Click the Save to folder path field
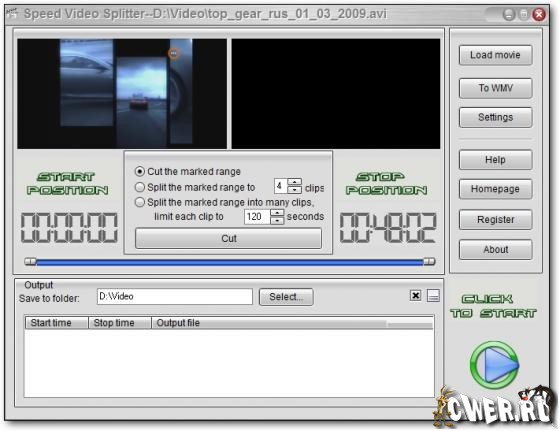 pyautogui.click(x=175, y=297)
